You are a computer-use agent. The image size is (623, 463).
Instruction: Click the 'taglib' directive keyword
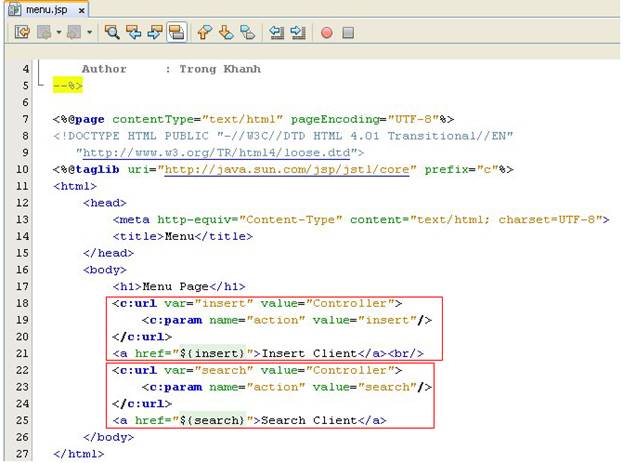(97, 170)
